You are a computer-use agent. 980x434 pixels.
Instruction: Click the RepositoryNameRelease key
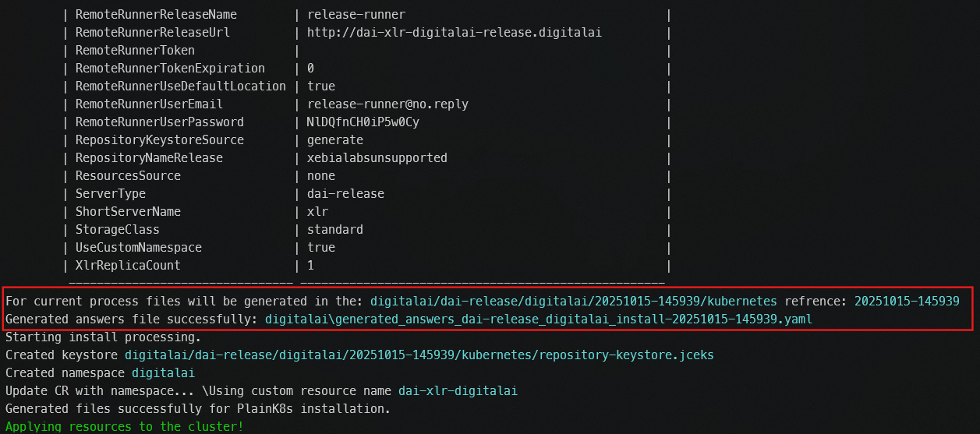pyautogui.click(x=149, y=158)
